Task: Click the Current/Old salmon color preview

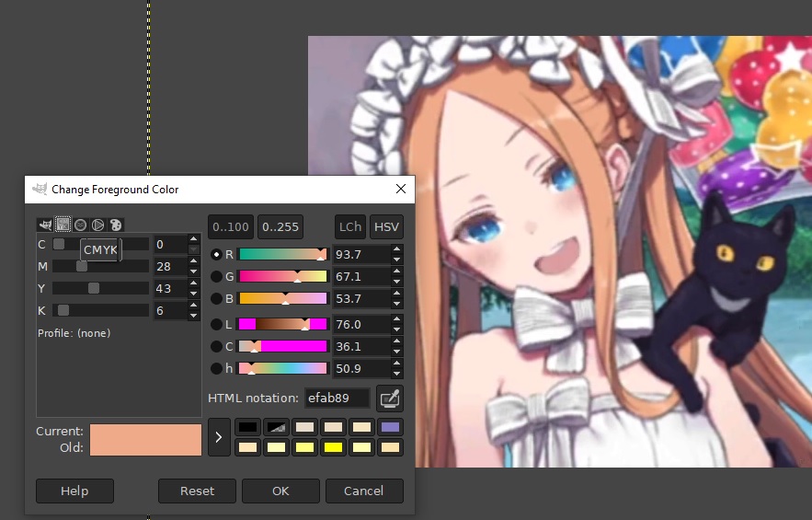Action: [x=145, y=440]
